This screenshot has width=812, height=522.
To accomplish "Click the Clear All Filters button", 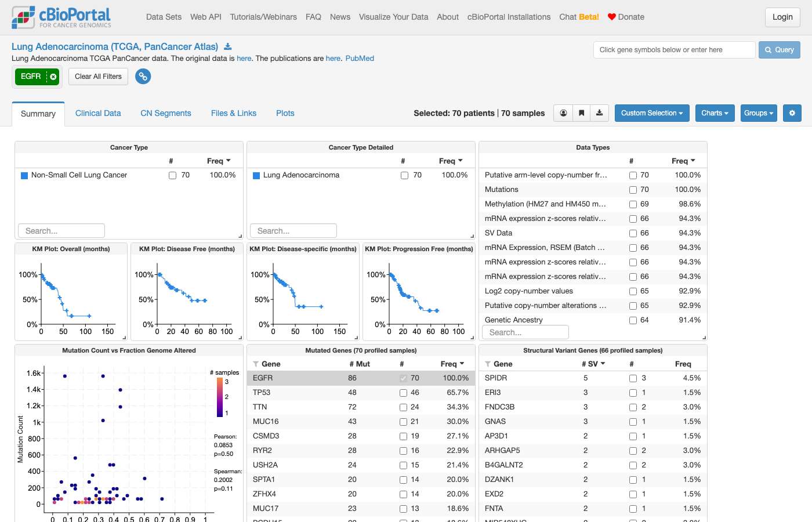I will point(98,77).
